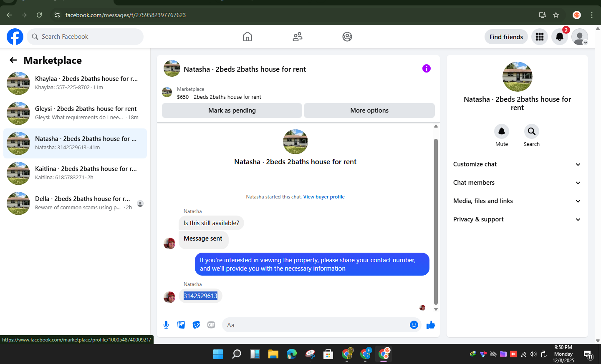The width and height of the screenshot is (601, 364).
Task: Click the browser address bar URL
Action: click(x=126, y=15)
